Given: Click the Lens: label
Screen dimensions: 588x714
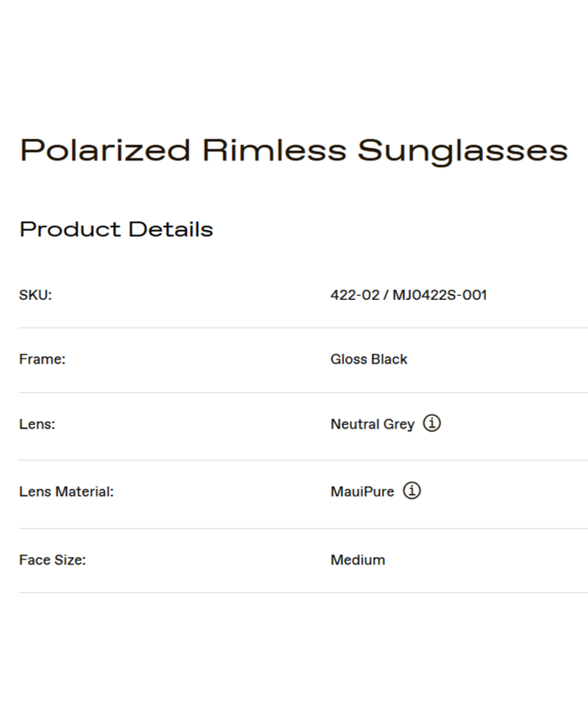Looking at the screenshot, I should tap(37, 424).
